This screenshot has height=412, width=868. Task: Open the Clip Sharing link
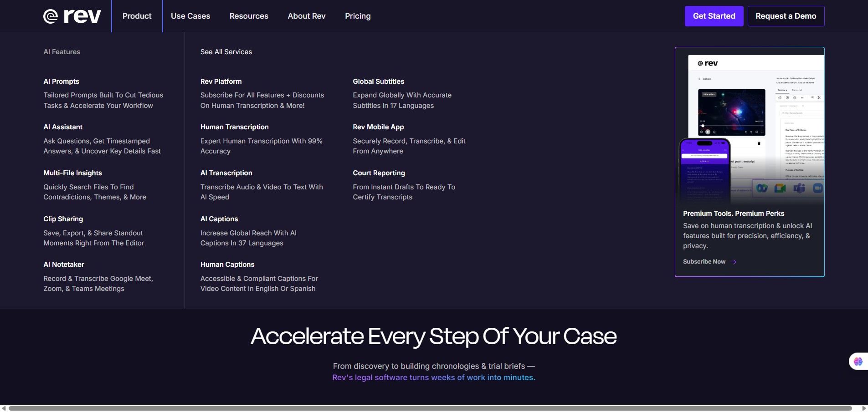(x=63, y=219)
